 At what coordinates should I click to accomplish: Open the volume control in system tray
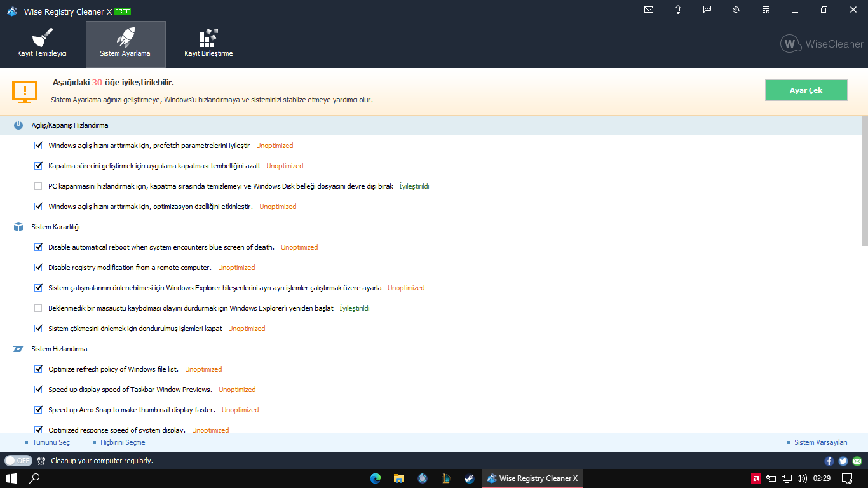(x=802, y=478)
